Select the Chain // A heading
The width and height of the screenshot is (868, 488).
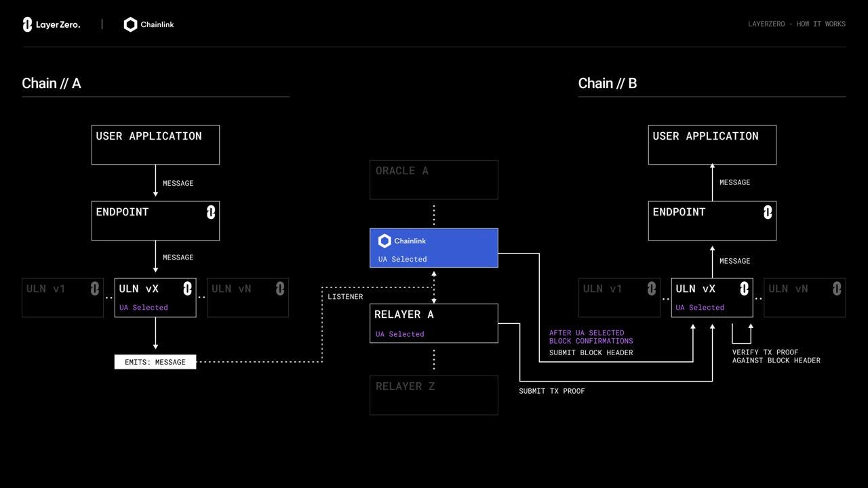(x=52, y=83)
